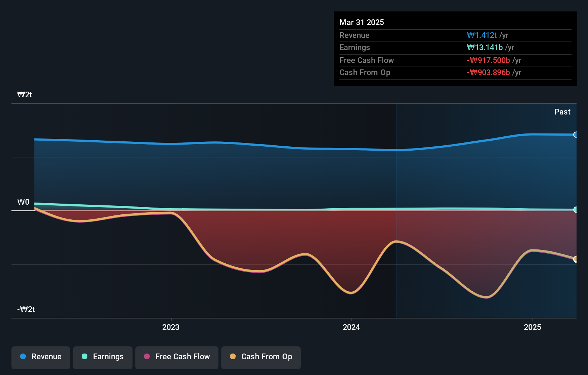Click the Earnings row label in tooltip
This screenshot has width=588, height=375.
point(355,47)
